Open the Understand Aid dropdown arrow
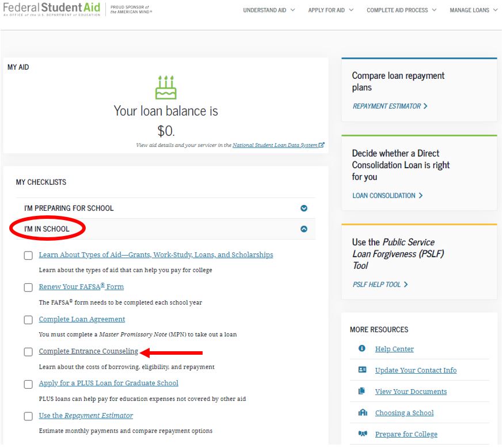This screenshot has width=503, height=448. click(292, 10)
